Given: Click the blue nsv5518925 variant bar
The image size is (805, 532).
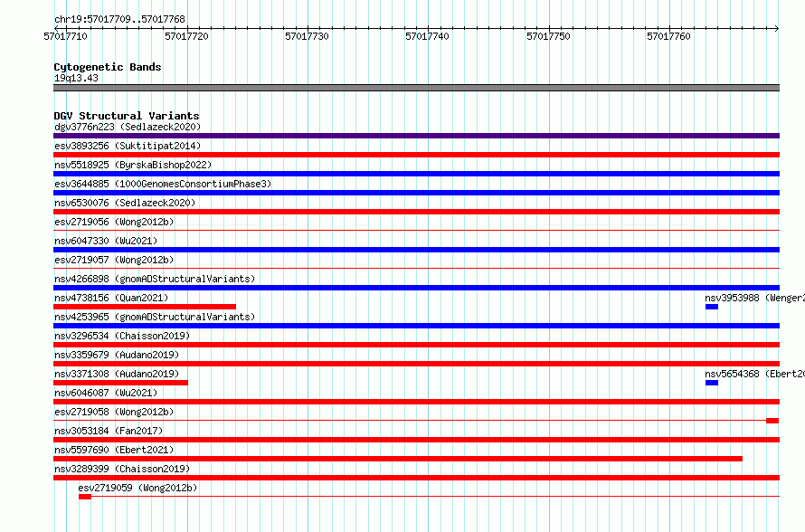Looking at the screenshot, I should pyautogui.click(x=416, y=174).
